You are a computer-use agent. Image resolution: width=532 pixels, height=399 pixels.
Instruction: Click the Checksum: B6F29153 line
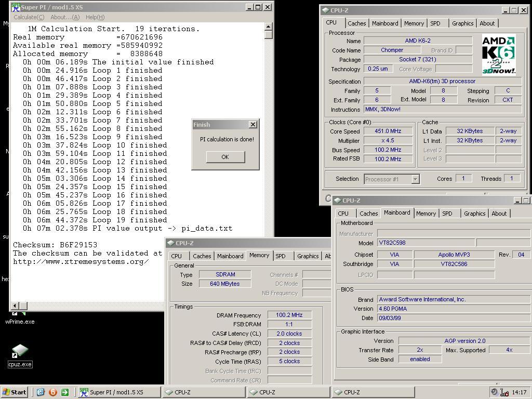(55, 245)
